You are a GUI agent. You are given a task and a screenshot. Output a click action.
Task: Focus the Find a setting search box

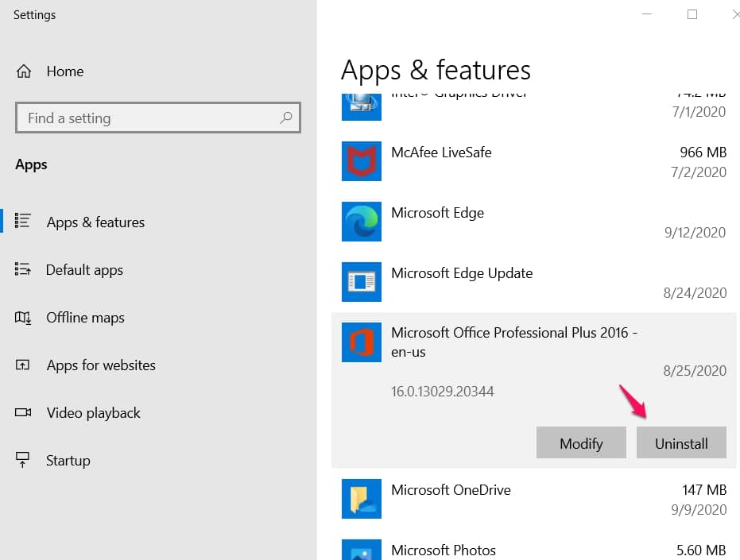coord(158,118)
